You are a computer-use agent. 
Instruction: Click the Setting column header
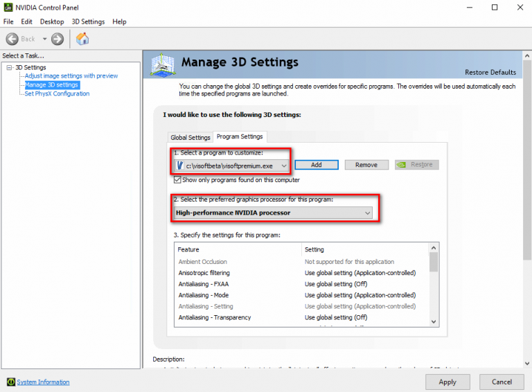point(366,249)
